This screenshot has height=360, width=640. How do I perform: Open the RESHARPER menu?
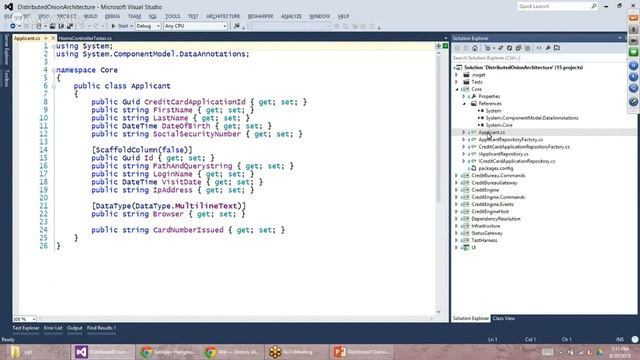(260, 16)
